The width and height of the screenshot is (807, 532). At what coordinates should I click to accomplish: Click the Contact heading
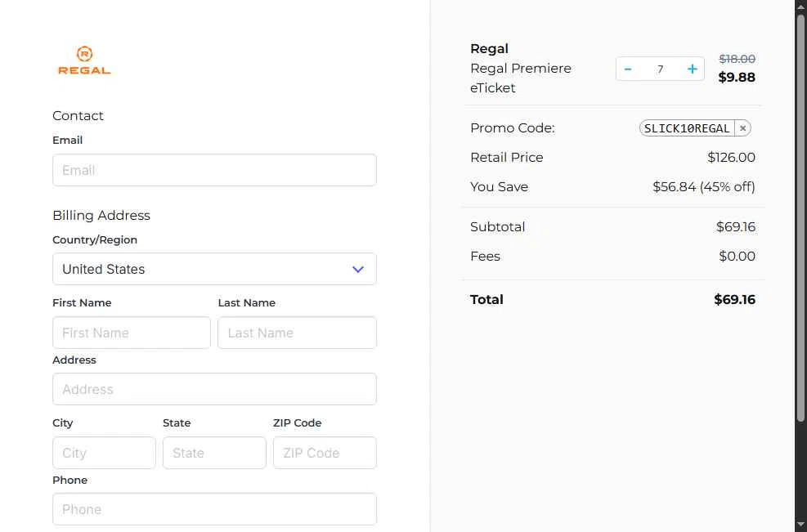[78, 116]
